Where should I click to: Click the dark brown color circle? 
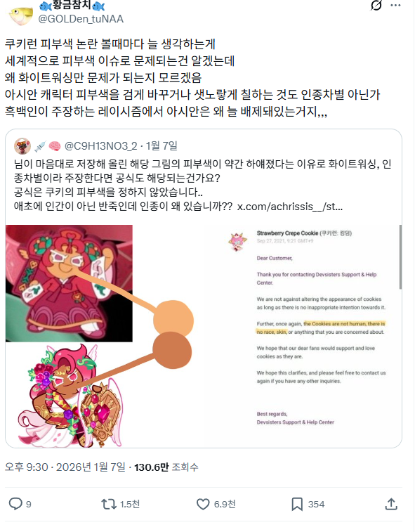click(172, 351)
